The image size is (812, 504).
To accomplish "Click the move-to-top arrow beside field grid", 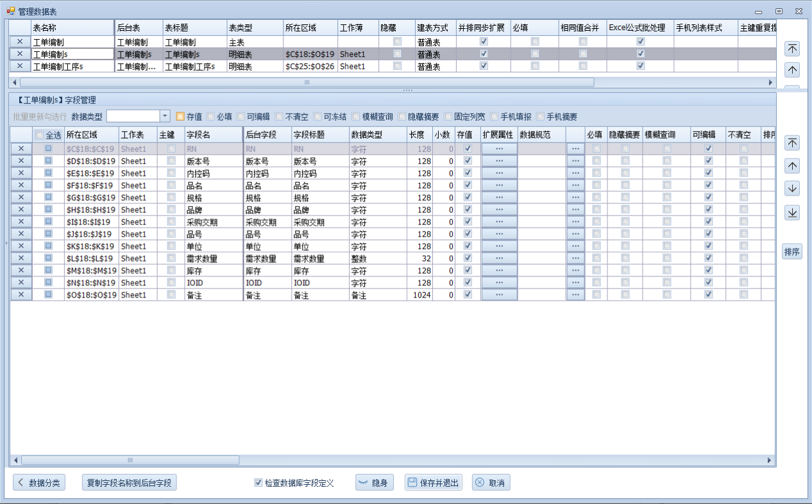I will click(792, 143).
